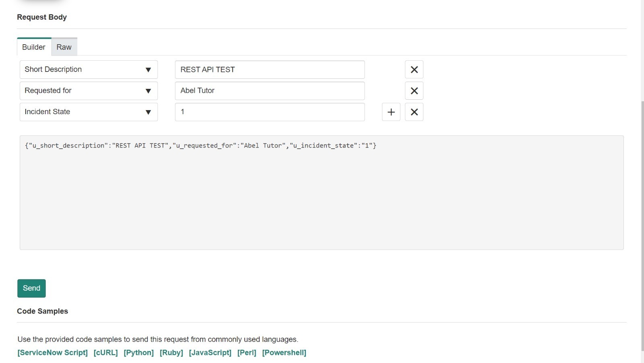The height and width of the screenshot is (363, 644).
Task: Open the Powershell code sample
Action: [284, 353]
